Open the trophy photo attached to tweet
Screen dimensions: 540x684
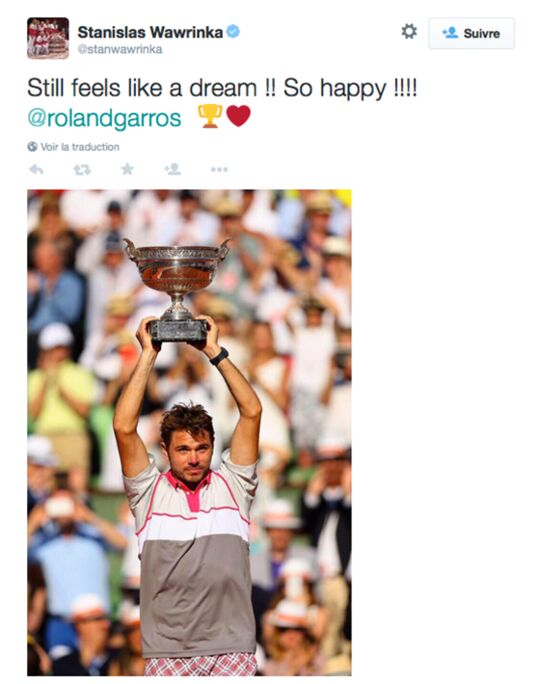coord(189,432)
